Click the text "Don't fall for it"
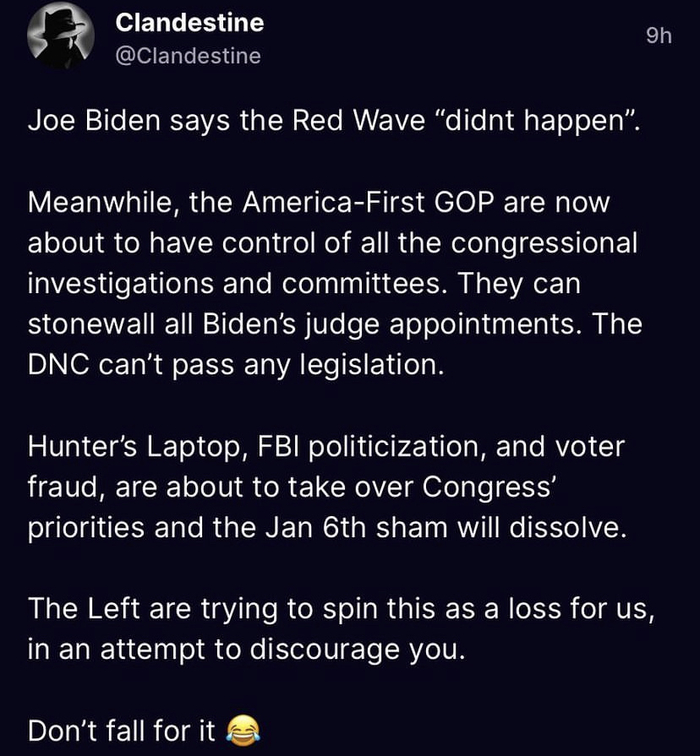 point(122,731)
